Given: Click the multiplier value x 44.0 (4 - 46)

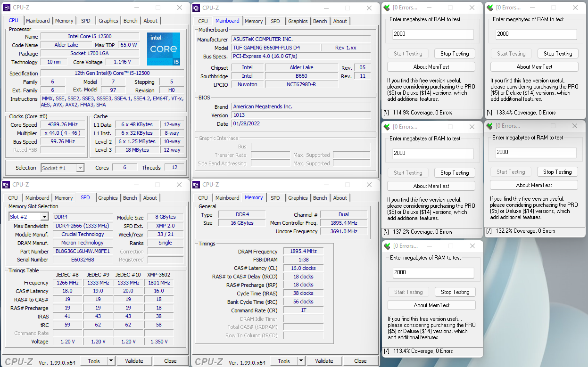Looking at the screenshot, I should (62, 133).
